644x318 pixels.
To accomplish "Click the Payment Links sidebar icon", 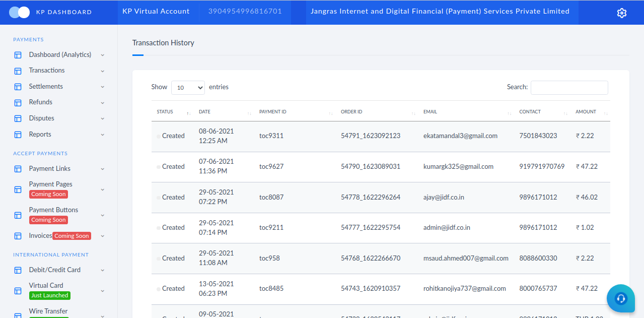I will point(18,169).
